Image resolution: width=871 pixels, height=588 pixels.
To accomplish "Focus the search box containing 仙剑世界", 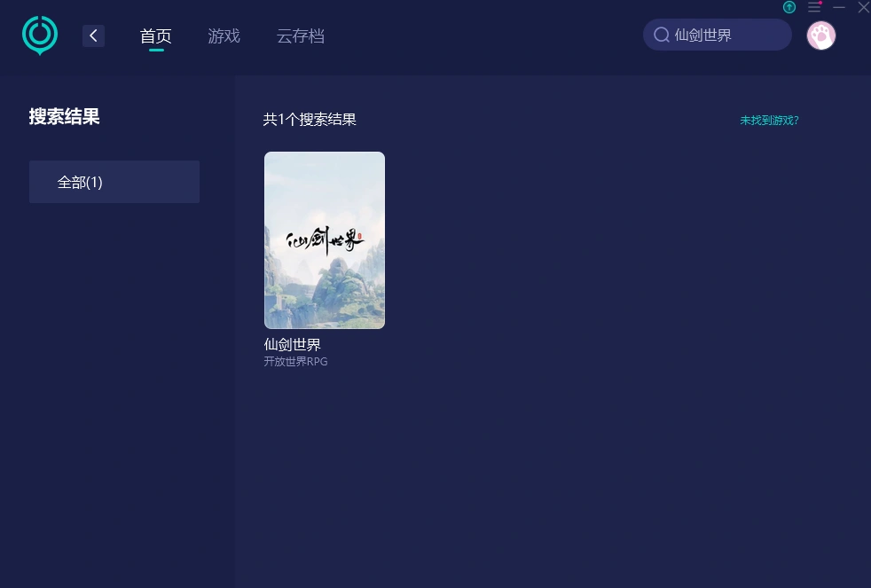I will tap(723, 35).
